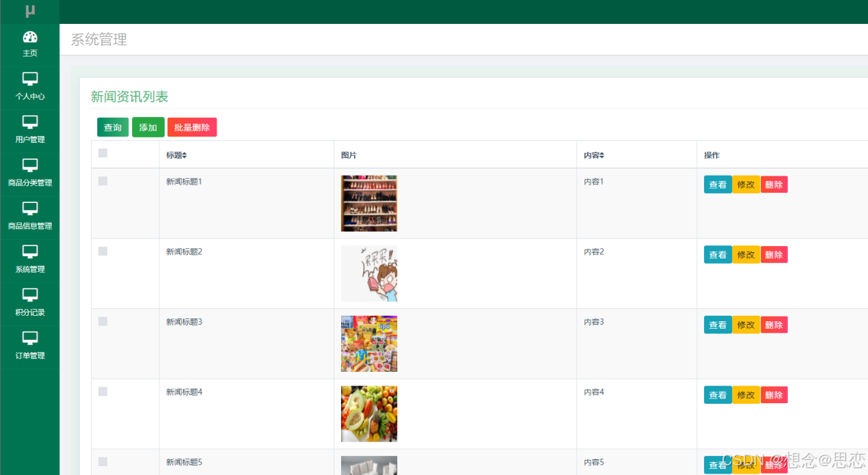
Task: Sort by 内容 column sort arrows
Action: point(602,156)
